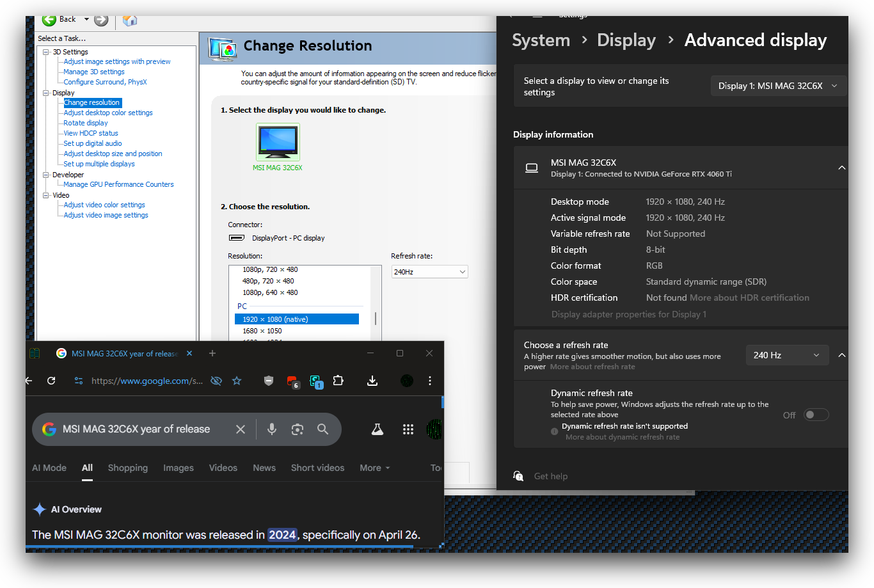
Task: Open More about dynamic refresh rate link
Action: coord(623,437)
